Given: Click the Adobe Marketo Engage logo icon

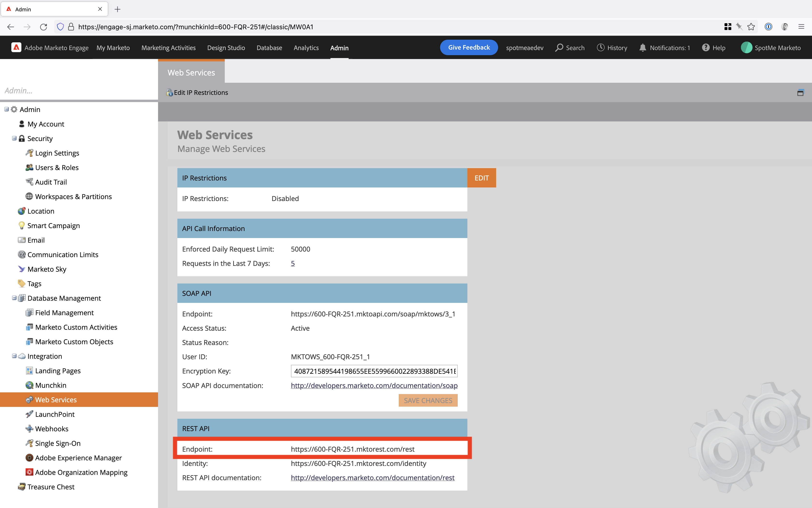Looking at the screenshot, I should pyautogui.click(x=16, y=47).
